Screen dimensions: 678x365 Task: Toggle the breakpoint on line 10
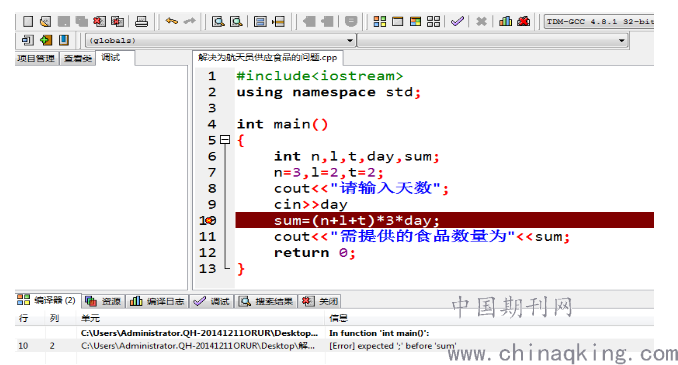208,221
